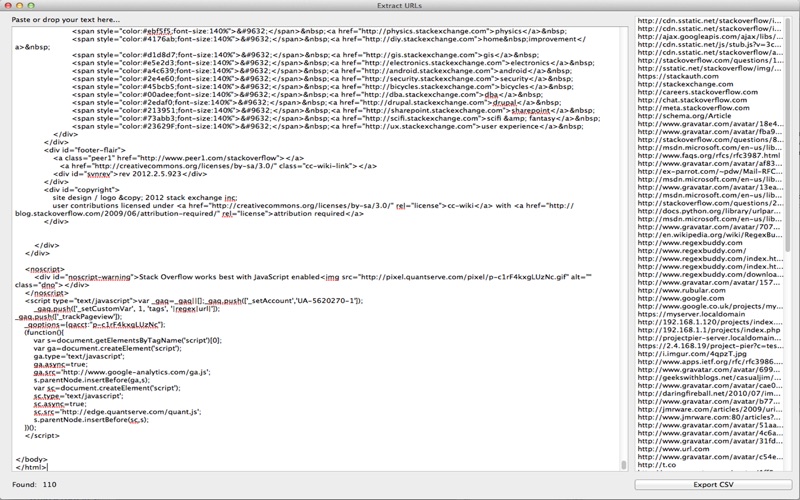
Task: Select the https://2.4.168.19/project-pier row
Action: (x=709, y=346)
